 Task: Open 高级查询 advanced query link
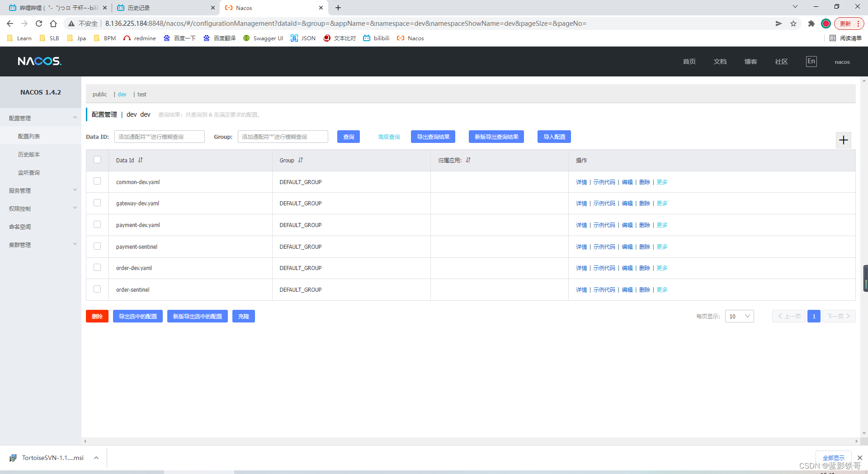pos(389,137)
